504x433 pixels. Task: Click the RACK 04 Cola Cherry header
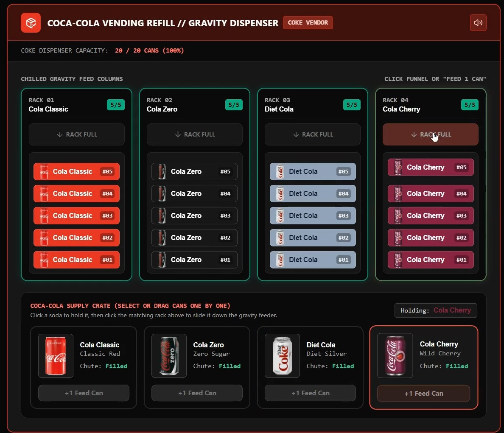[x=401, y=105]
